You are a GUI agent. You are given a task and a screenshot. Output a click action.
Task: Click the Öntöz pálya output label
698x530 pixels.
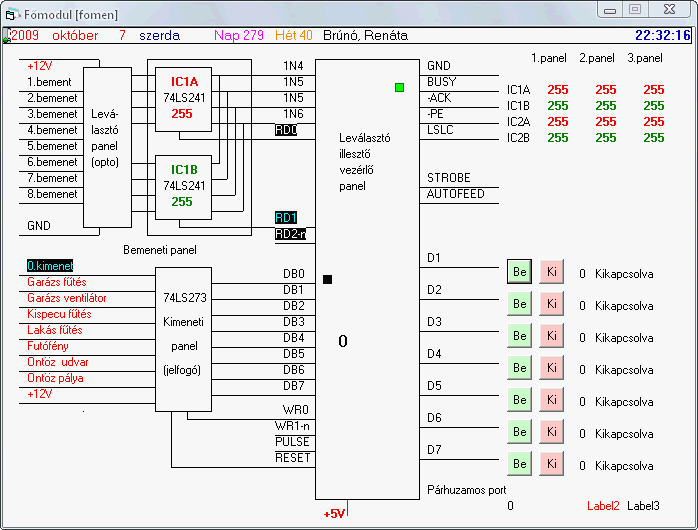[x=55, y=378]
